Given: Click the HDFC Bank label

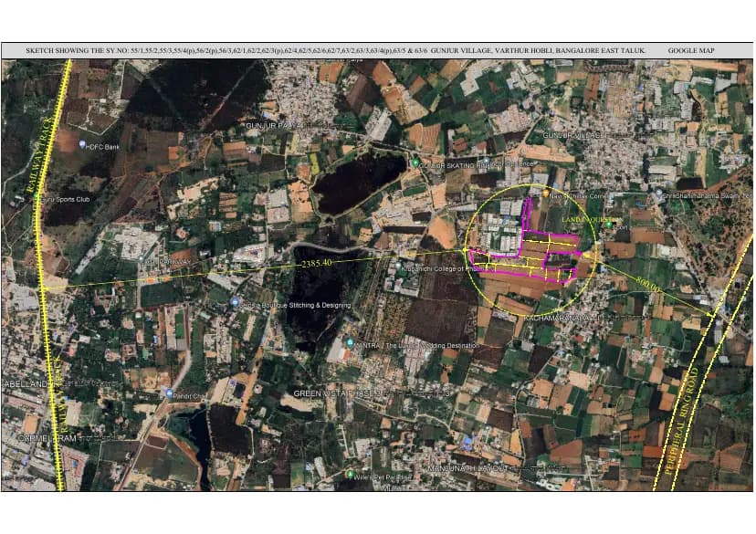Looking at the screenshot, I should coord(102,147).
